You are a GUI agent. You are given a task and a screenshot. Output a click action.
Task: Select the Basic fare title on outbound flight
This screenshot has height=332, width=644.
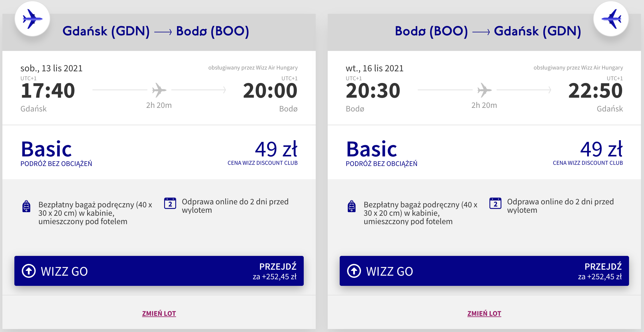(46, 149)
